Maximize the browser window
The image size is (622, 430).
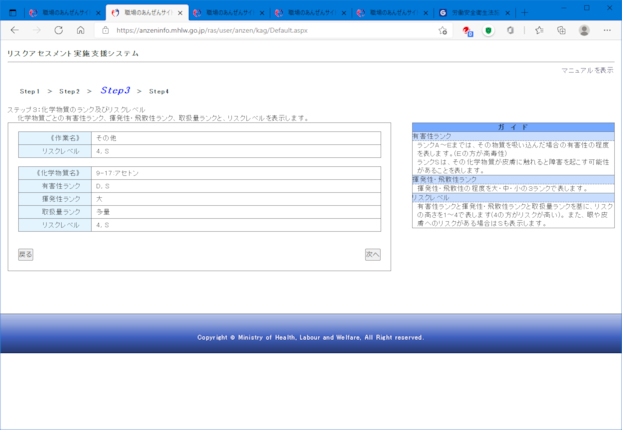(587, 8)
